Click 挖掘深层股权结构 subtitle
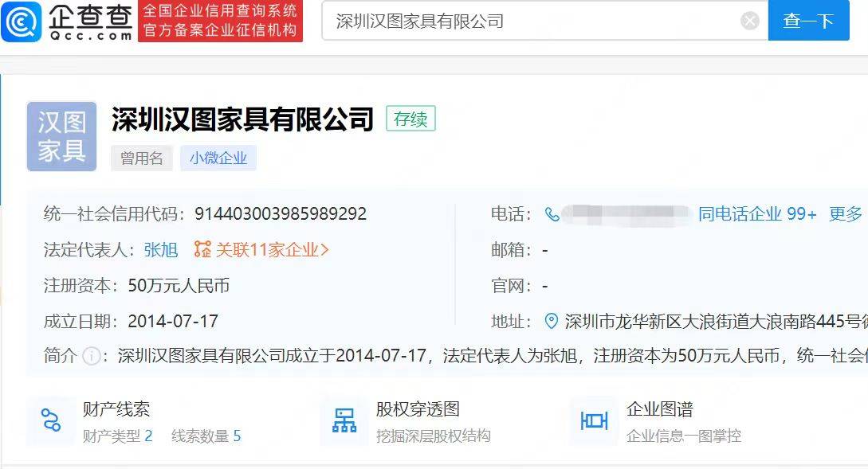 pyautogui.click(x=434, y=436)
